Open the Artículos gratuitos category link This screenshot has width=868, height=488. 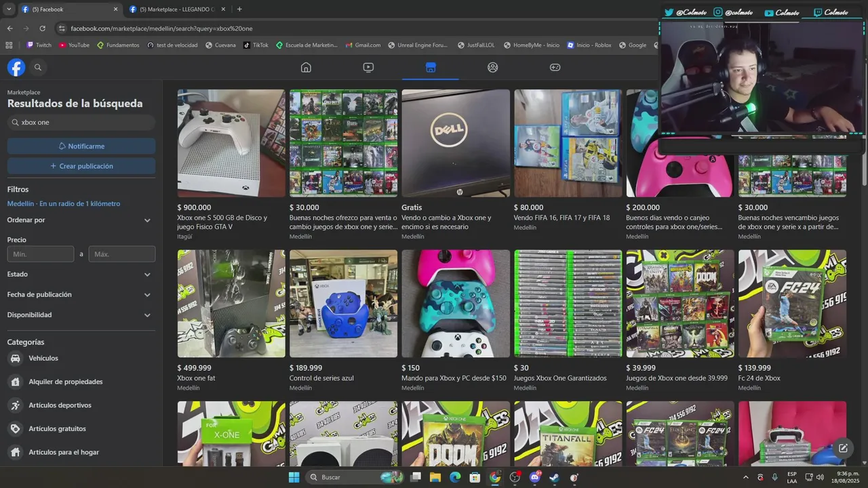(57, 429)
